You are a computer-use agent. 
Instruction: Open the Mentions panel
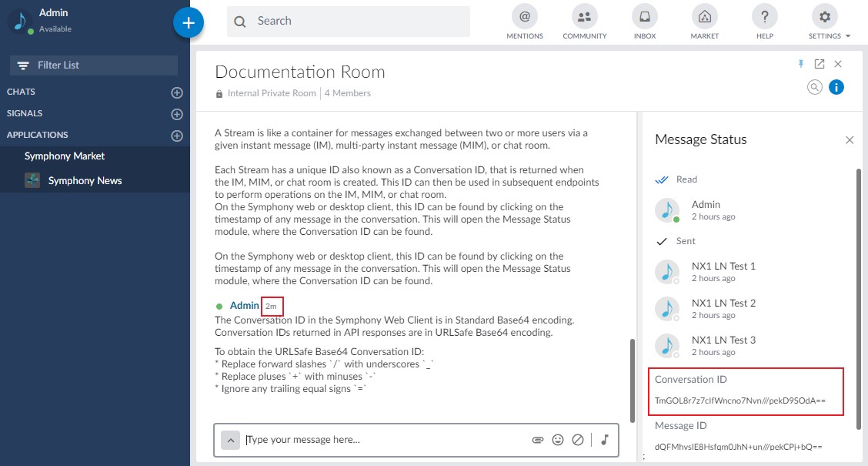pyautogui.click(x=525, y=17)
